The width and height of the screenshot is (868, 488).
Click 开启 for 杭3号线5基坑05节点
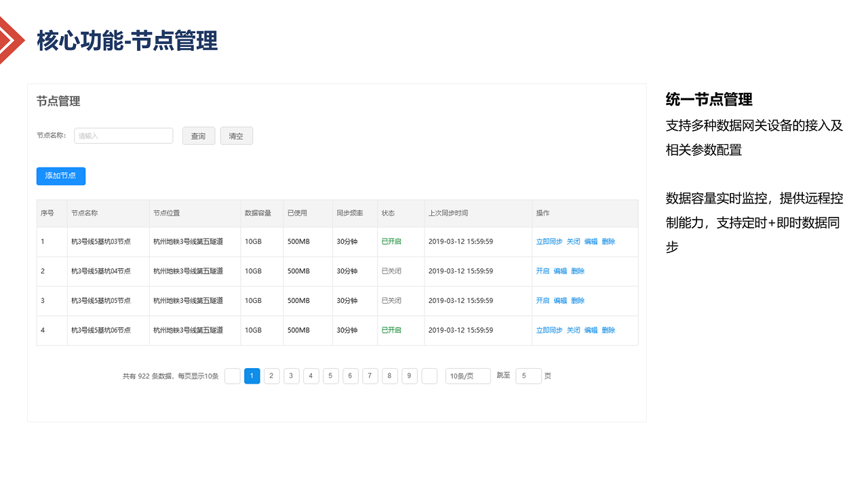tap(543, 300)
